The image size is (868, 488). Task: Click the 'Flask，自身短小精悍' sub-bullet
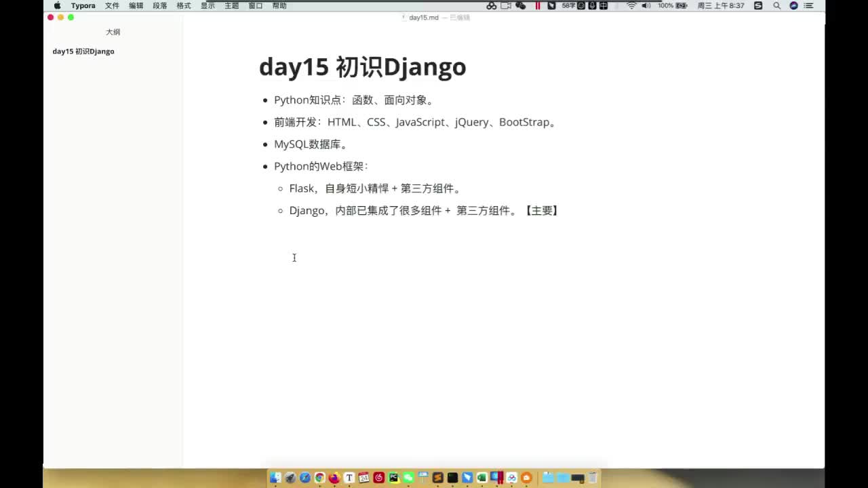point(376,189)
